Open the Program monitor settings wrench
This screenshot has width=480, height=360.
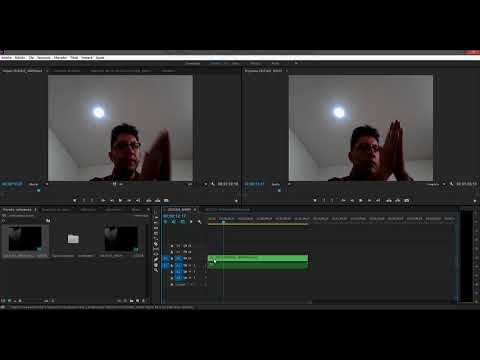click(x=451, y=184)
